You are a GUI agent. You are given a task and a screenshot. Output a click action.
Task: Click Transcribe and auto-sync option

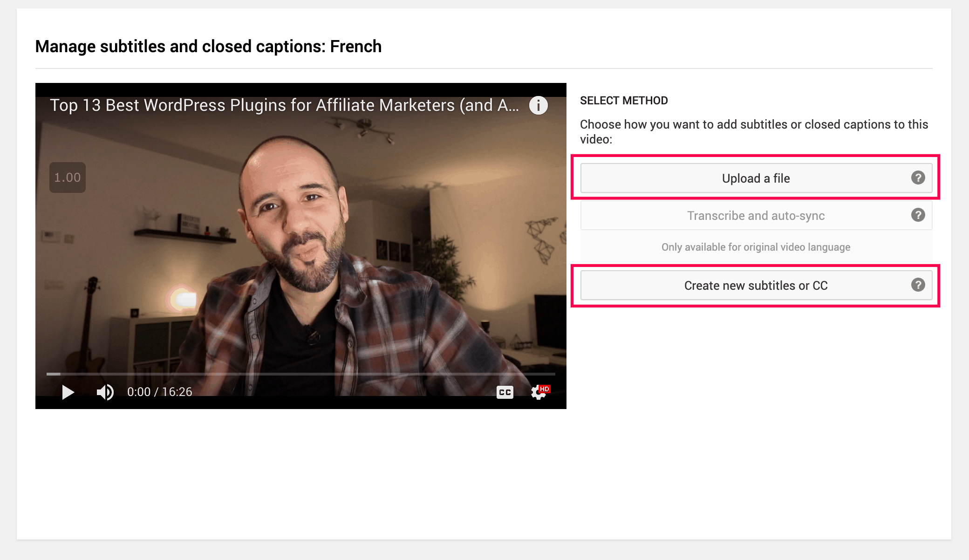click(756, 215)
